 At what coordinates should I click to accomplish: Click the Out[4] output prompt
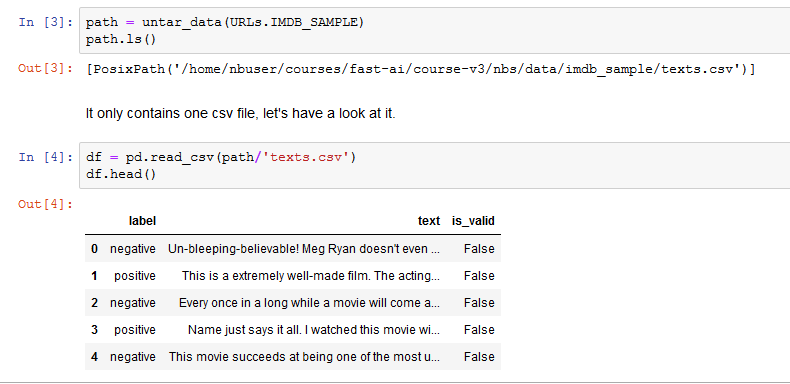coord(46,204)
